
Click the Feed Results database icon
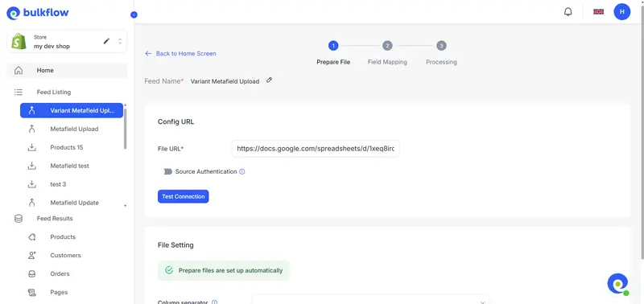pyautogui.click(x=19, y=219)
